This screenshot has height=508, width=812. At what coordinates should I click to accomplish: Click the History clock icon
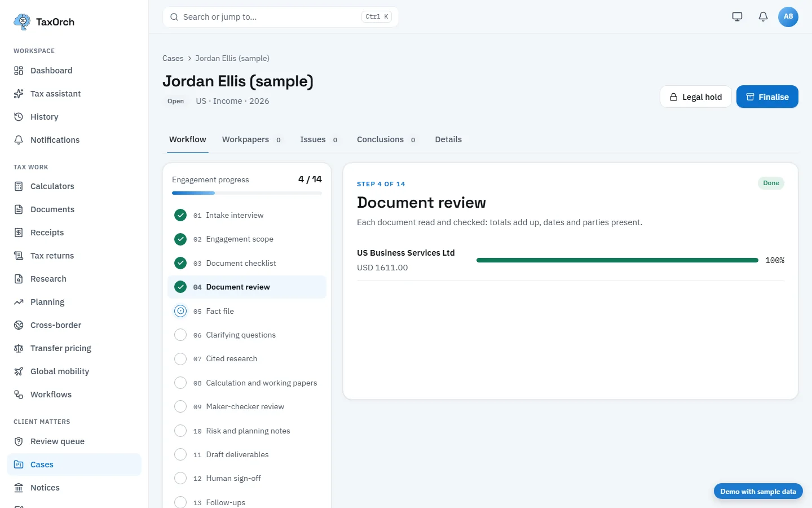coord(19,117)
